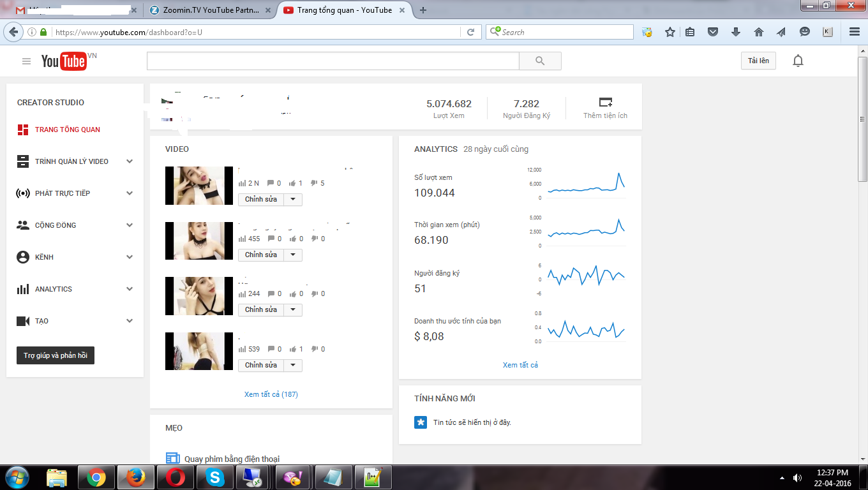Open the thumbnail of the 244 views video

pyautogui.click(x=199, y=296)
